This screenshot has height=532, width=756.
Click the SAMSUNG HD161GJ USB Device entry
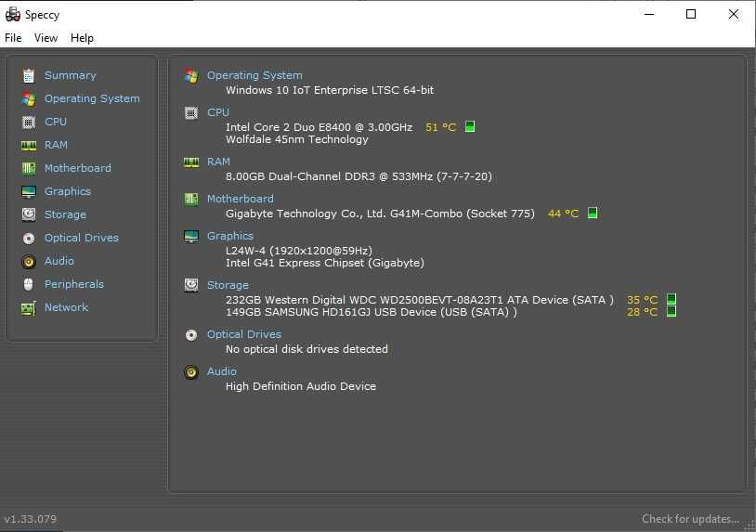pyautogui.click(x=371, y=312)
